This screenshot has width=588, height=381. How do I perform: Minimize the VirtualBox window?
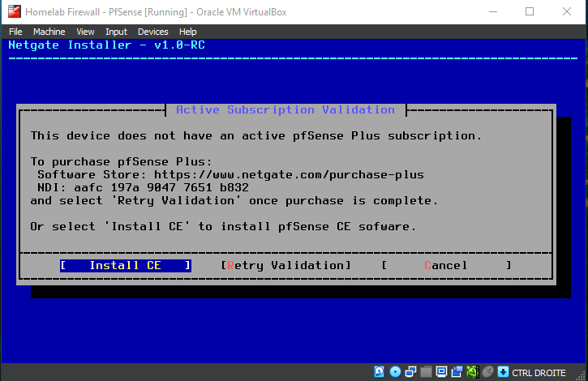tap(493, 11)
